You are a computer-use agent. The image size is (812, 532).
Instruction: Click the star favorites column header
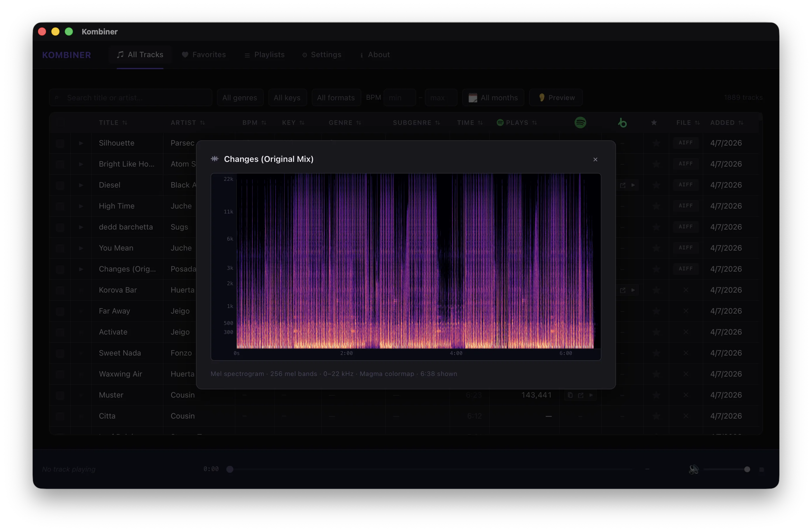654,123
